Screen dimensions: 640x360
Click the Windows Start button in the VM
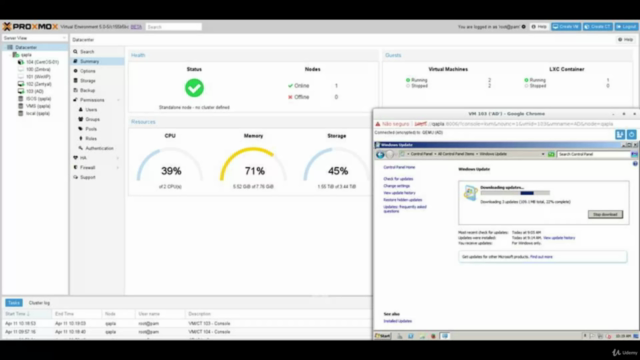coord(383,336)
